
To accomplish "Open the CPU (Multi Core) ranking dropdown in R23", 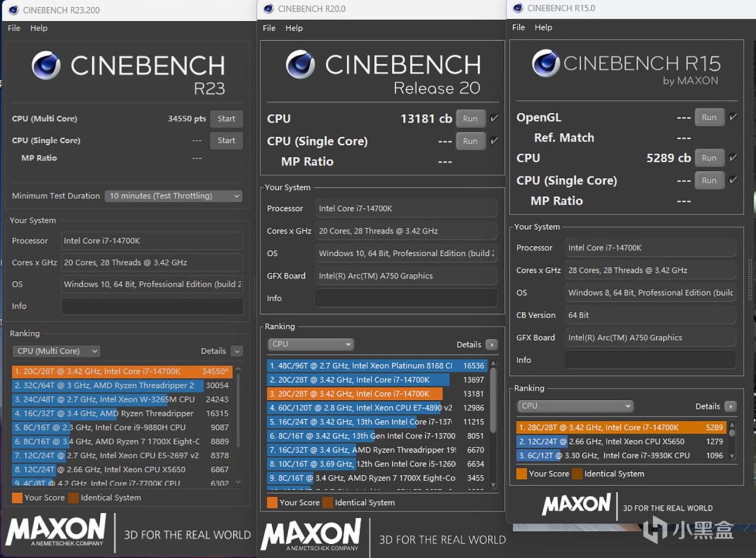I will (56, 351).
